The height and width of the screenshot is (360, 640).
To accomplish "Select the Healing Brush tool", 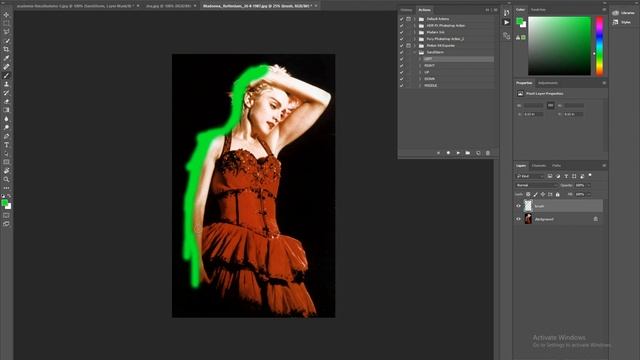I will pos(6,67).
